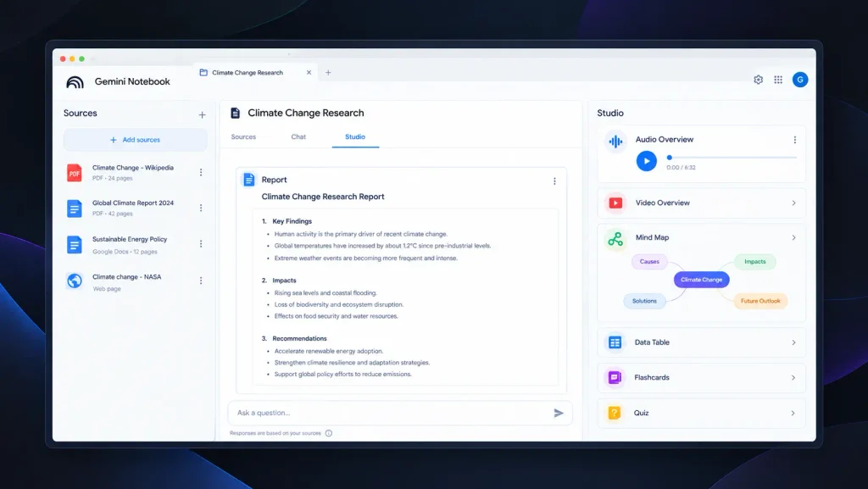The height and width of the screenshot is (489, 868).
Task: Click the plus icon beside Sources heading
Action: (202, 115)
